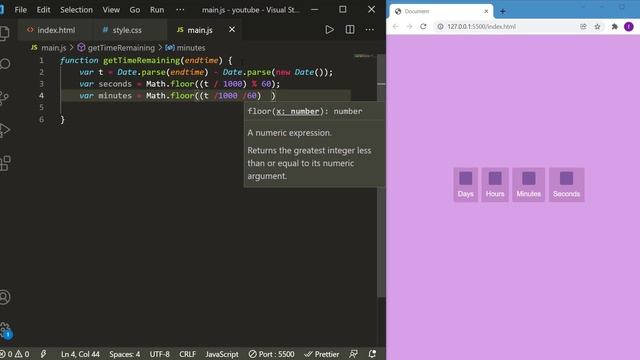
Task: Select language mode JavaScript in status bar
Action: click(x=222, y=354)
